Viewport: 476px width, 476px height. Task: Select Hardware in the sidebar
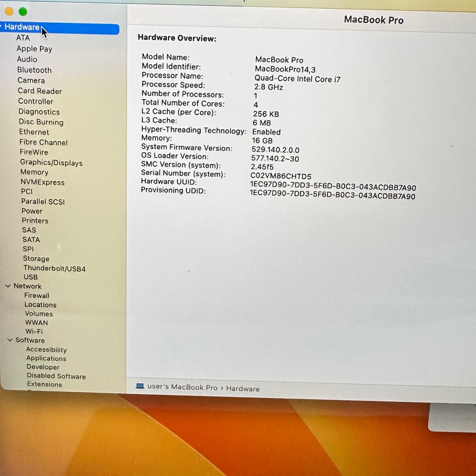[x=59, y=28]
